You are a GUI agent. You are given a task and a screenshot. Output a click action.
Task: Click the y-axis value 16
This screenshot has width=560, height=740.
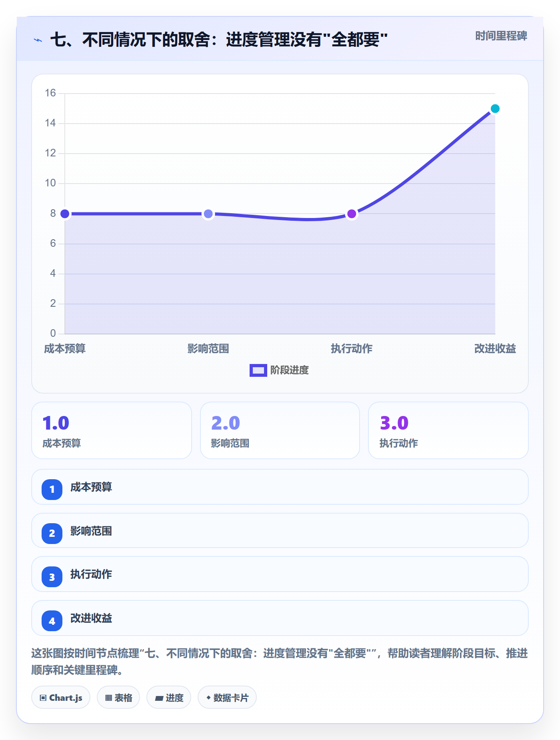(50, 93)
